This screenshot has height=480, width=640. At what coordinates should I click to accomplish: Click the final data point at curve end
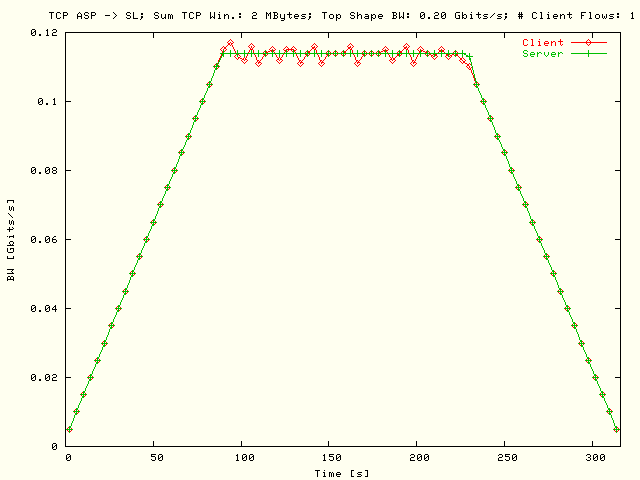click(616, 429)
